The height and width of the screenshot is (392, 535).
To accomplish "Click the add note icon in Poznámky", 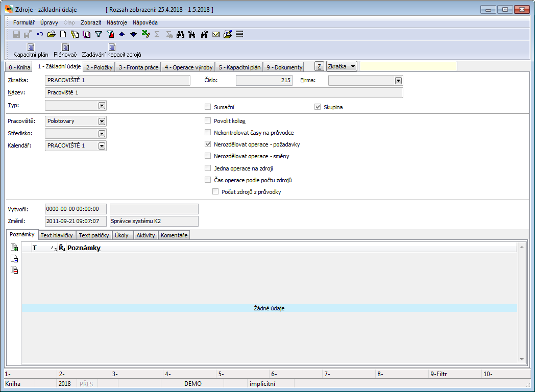I will [15, 248].
